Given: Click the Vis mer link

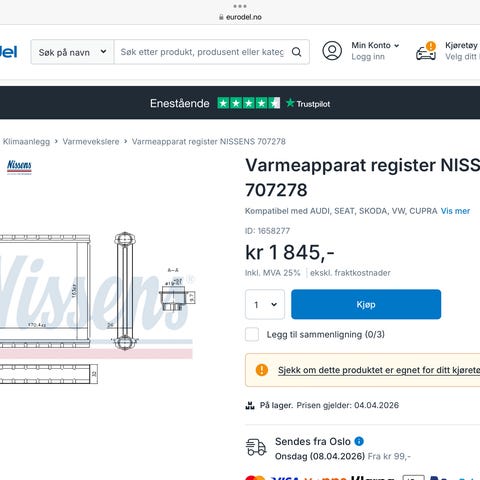Looking at the screenshot, I should [455, 211].
